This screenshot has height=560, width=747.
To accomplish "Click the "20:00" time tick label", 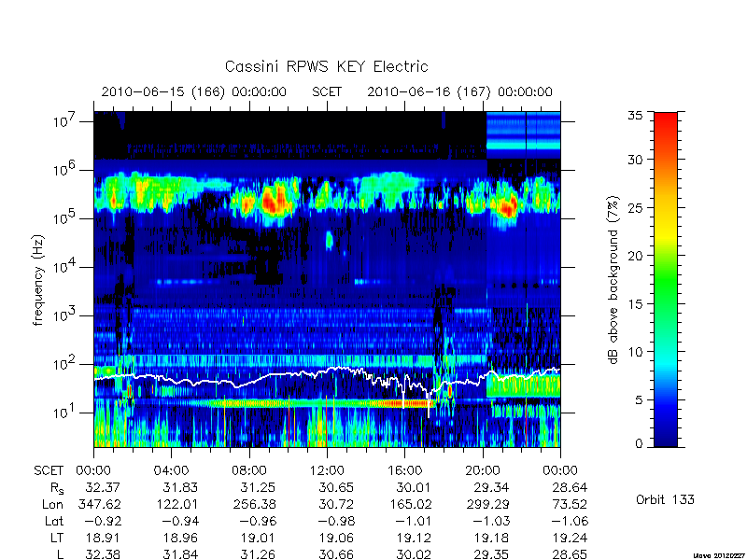I will pyautogui.click(x=483, y=471).
